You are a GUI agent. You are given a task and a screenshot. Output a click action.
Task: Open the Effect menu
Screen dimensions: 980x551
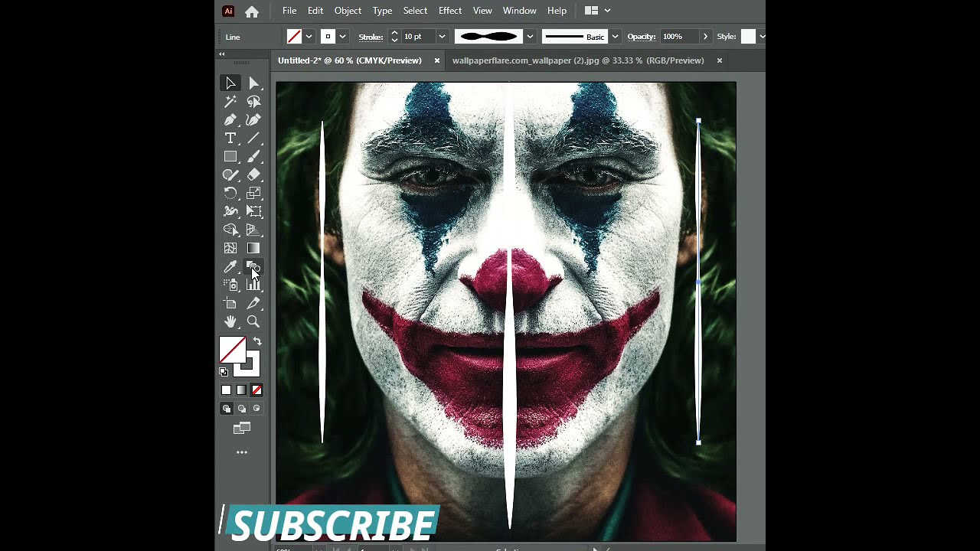click(449, 11)
